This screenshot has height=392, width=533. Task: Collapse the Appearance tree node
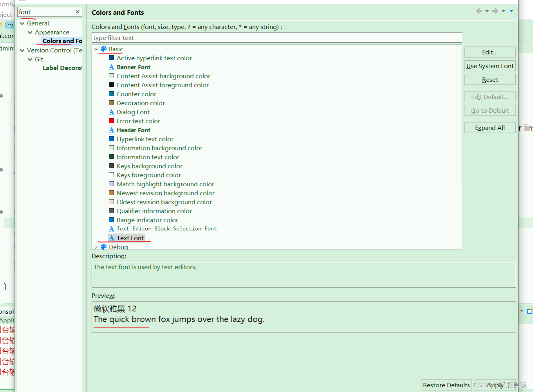[30, 32]
